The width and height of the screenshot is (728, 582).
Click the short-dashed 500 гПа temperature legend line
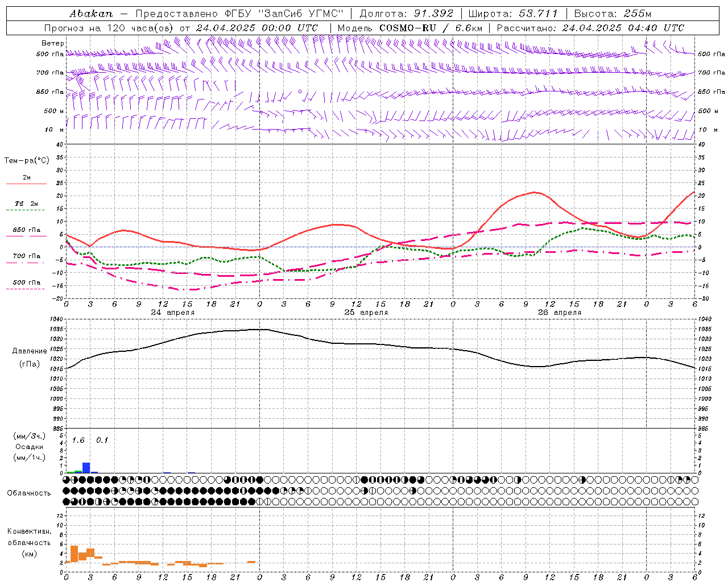(x=25, y=289)
